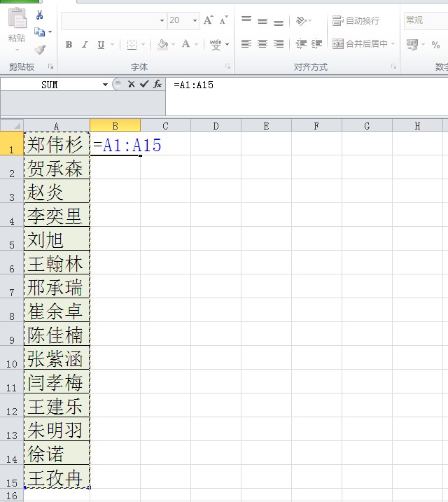Click cell containing 崔余卓

57,310
